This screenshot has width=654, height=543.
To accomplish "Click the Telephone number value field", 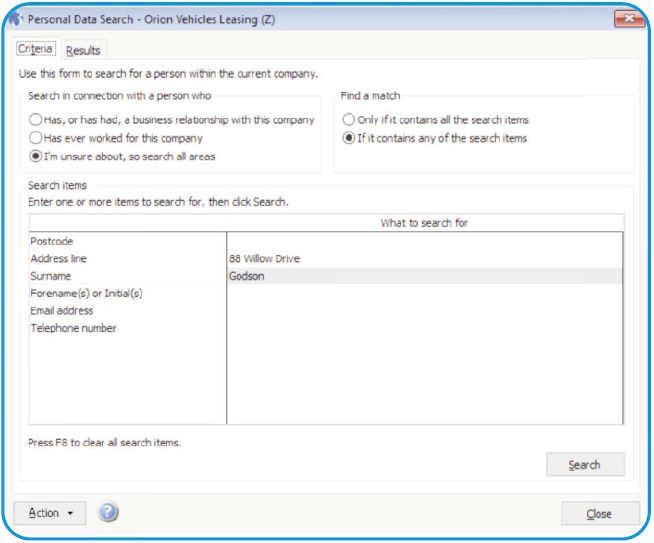I will tap(424, 328).
